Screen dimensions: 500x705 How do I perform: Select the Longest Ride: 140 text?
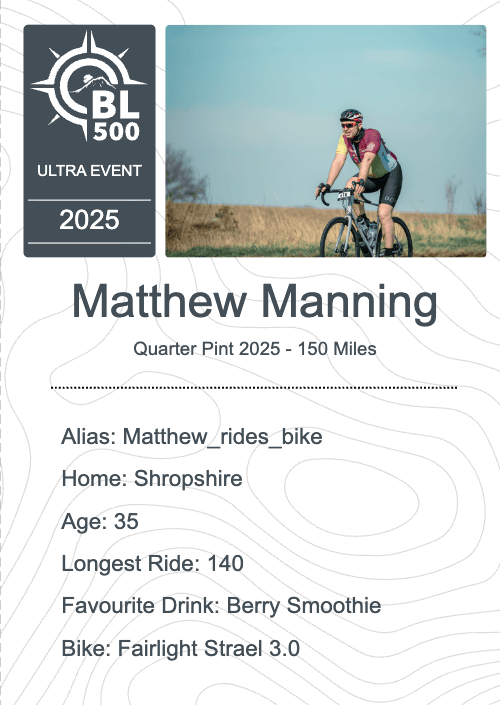pos(152,563)
